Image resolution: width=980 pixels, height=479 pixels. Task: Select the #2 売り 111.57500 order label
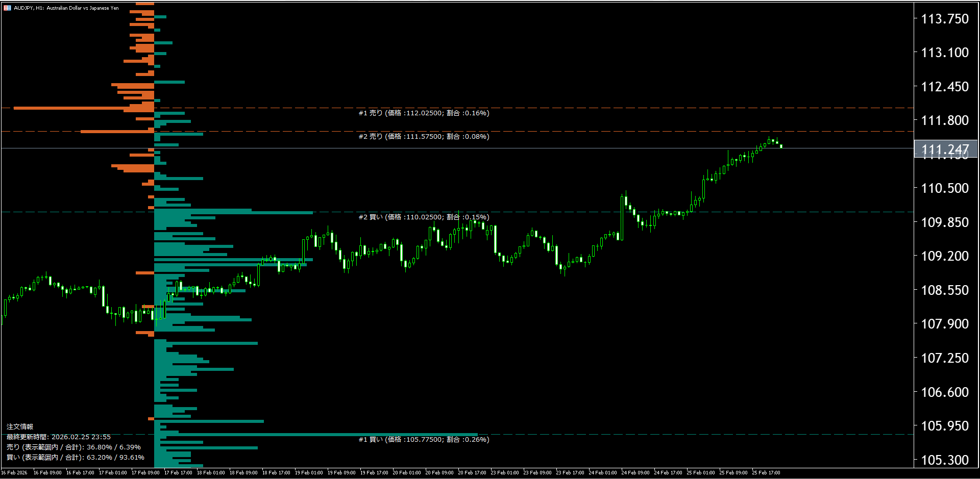424,136
